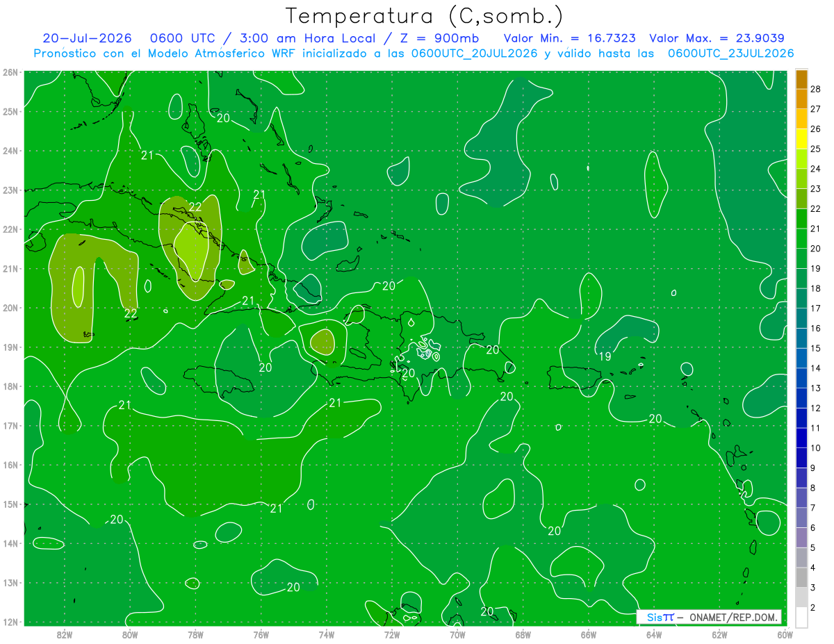Click legend value '25' on the color bar

[x=815, y=149]
